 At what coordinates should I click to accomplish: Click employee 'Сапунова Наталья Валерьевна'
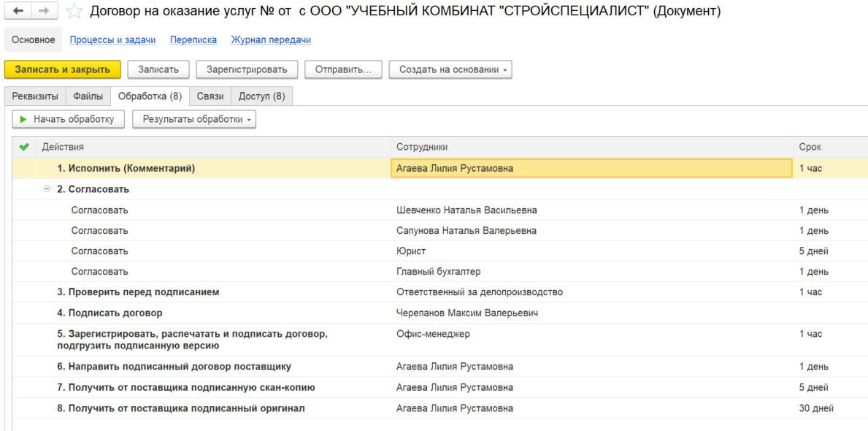coord(466,230)
